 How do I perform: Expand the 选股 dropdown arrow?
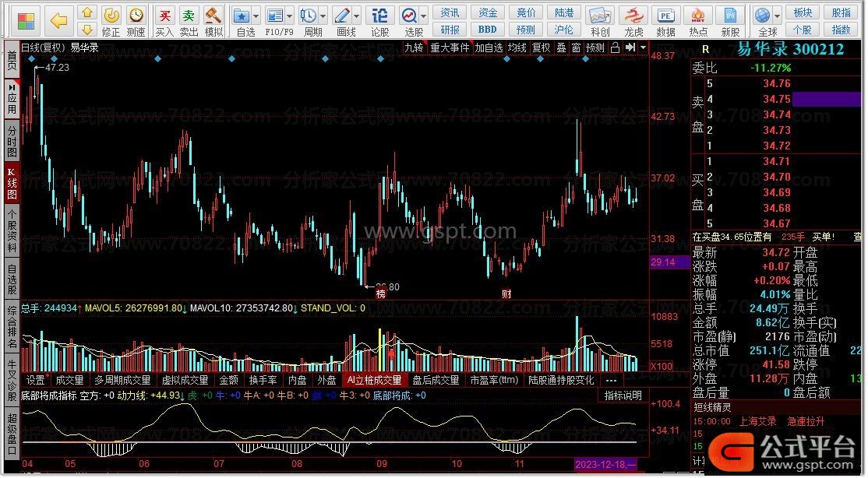[424, 16]
